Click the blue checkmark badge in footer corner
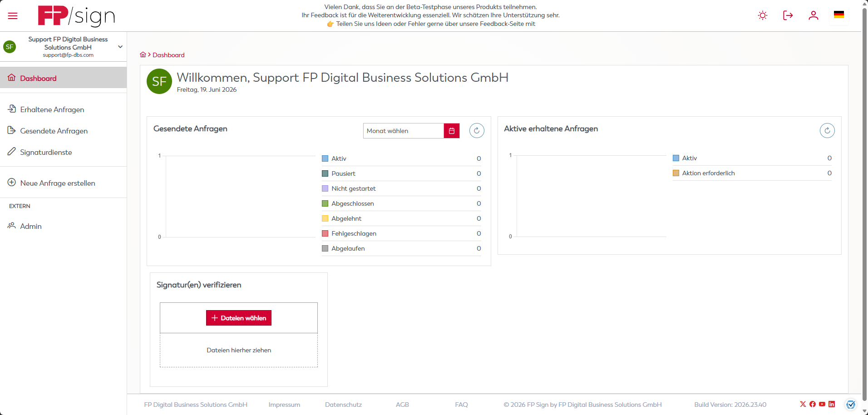The image size is (868, 415). click(x=851, y=405)
